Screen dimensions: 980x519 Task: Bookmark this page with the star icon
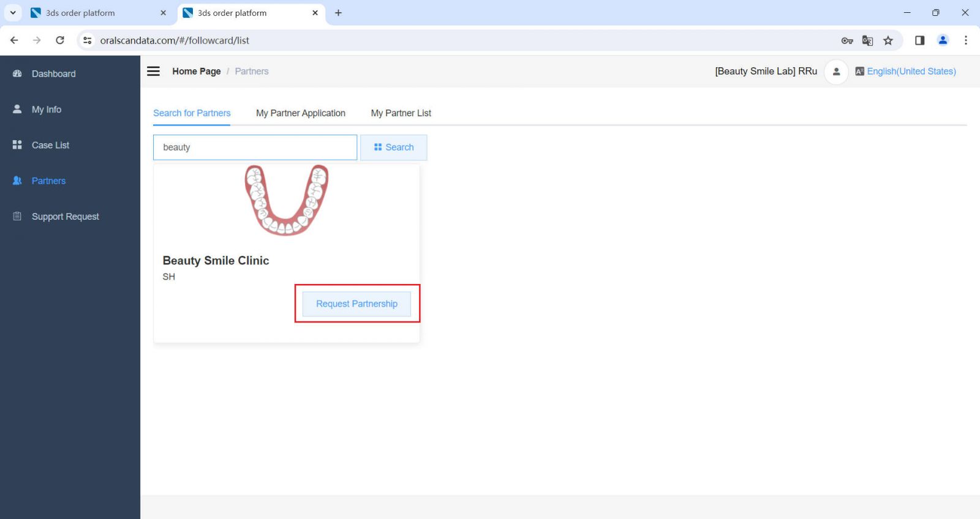888,40
